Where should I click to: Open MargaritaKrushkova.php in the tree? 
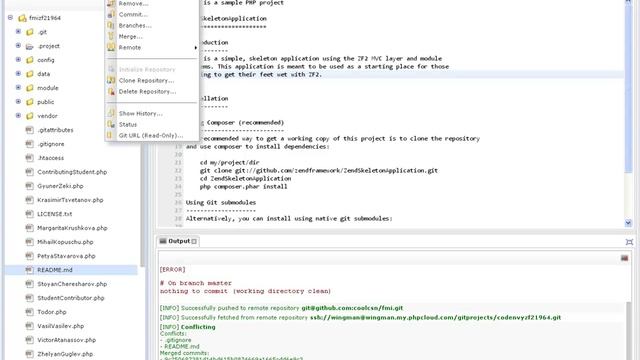[72, 228]
